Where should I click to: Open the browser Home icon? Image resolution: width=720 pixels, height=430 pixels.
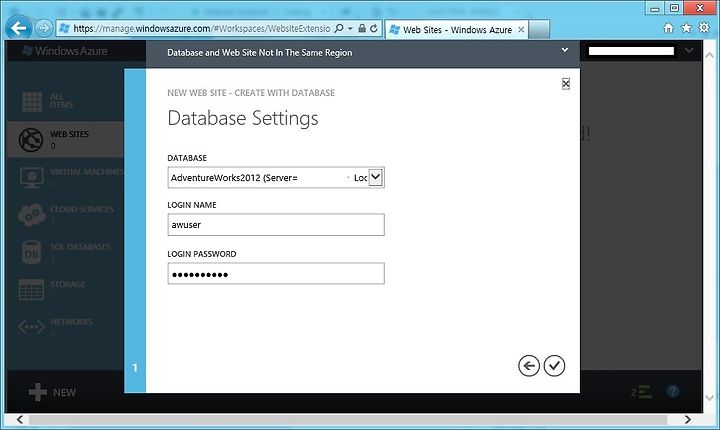pyautogui.click(x=669, y=28)
